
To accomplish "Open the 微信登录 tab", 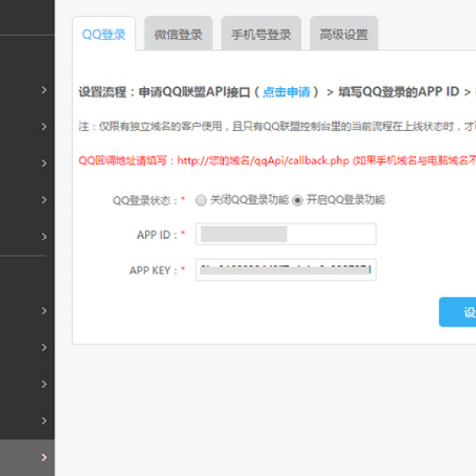I will [x=178, y=35].
